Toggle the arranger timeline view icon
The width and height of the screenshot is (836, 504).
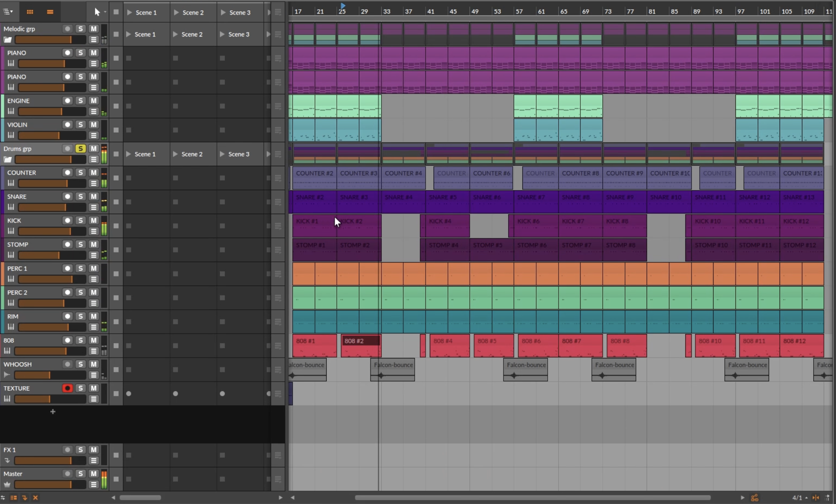50,12
